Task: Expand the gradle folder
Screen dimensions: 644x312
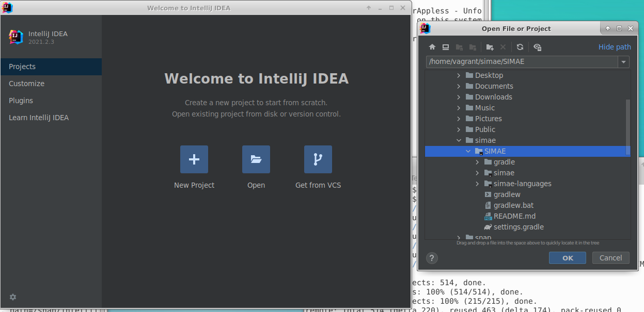Action: (477, 162)
